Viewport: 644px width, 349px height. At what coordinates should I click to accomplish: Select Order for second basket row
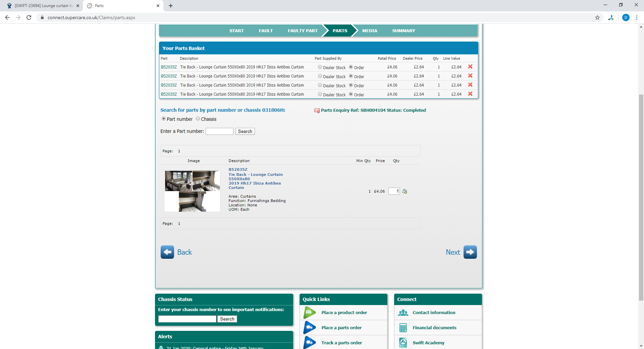click(351, 76)
